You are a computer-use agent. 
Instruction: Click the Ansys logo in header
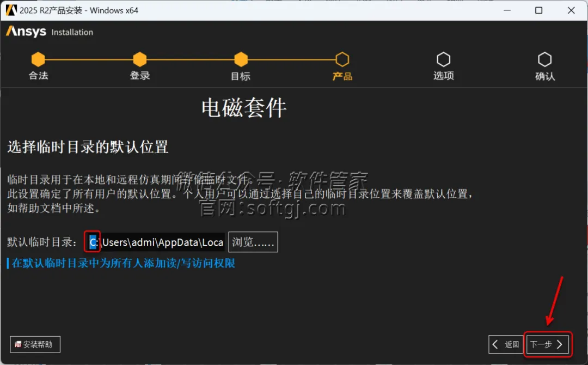[x=26, y=32]
